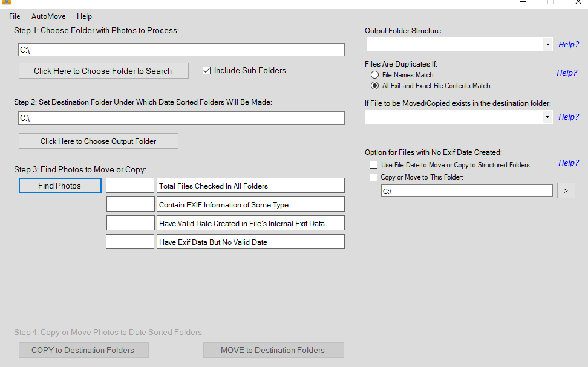Image resolution: width=588 pixels, height=367 pixels.
Task: Click the Step 1 source folder path field
Action: click(x=181, y=50)
